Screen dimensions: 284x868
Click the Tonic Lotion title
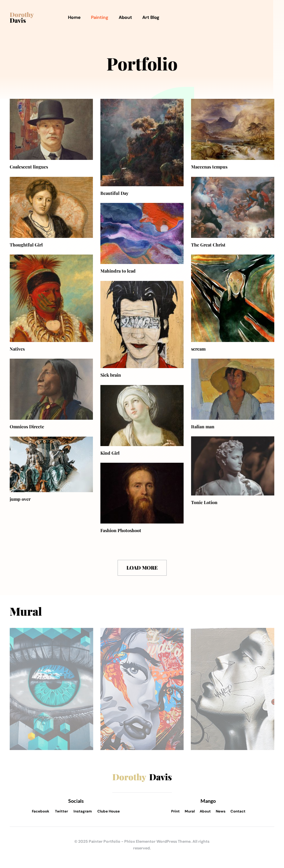[204, 502]
